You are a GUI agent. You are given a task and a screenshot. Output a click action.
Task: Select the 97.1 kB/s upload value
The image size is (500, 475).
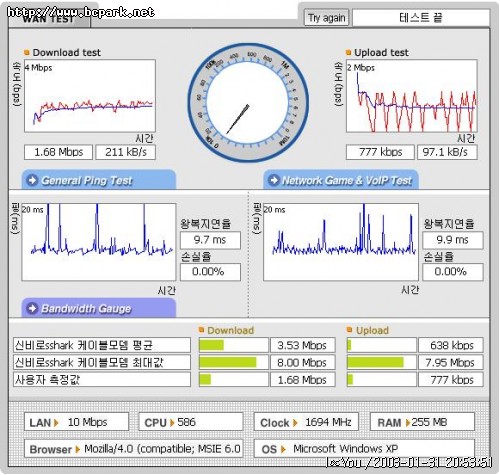tap(447, 152)
